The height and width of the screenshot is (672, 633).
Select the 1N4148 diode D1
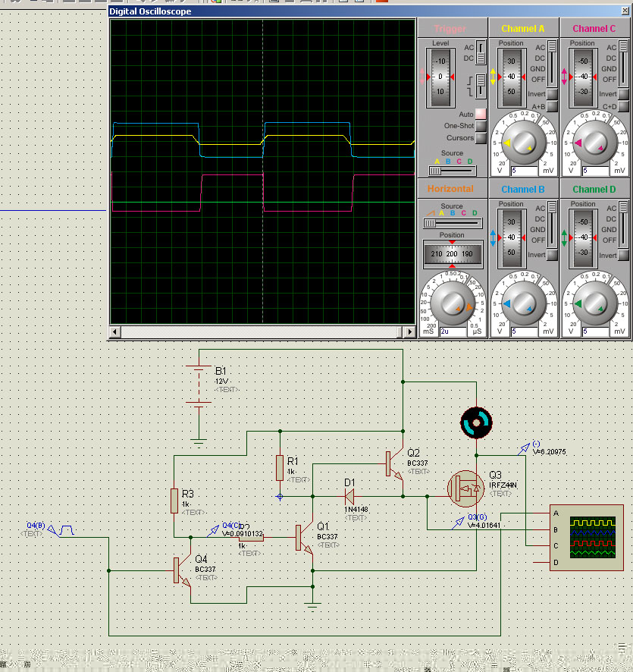pyautogui.click(x=349, y=496)
